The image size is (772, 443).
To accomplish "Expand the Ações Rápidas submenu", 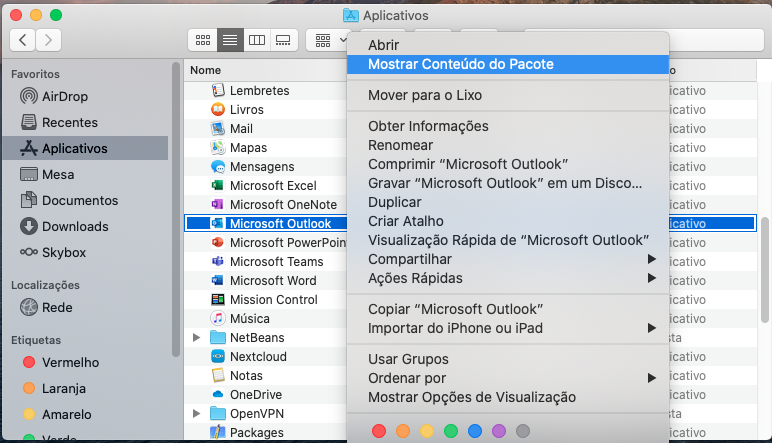I will tap(508, 278).
